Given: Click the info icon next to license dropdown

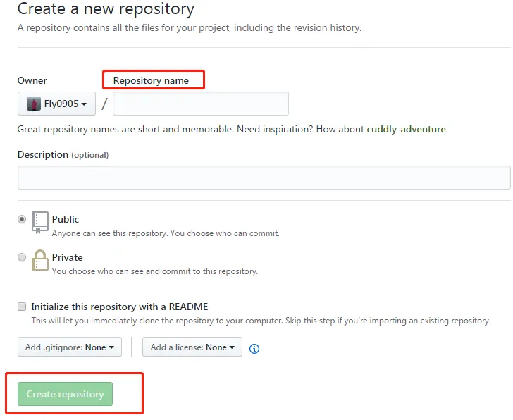Looking at the screenshot, I should (254, 348).
